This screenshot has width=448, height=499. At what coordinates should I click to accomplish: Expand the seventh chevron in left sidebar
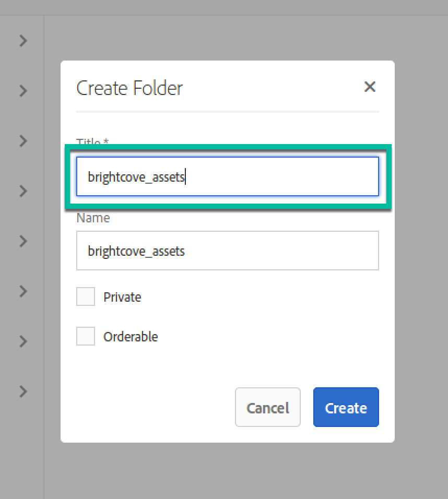[x=23, y=341]
